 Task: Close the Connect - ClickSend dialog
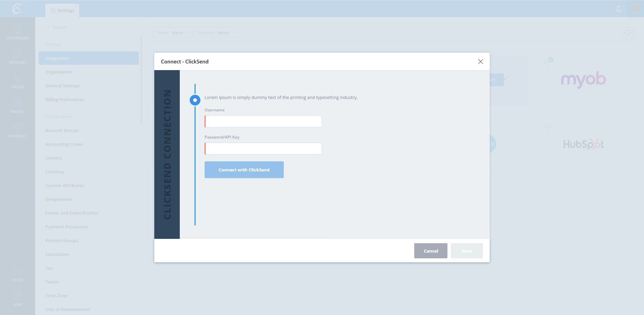(480, 61)
